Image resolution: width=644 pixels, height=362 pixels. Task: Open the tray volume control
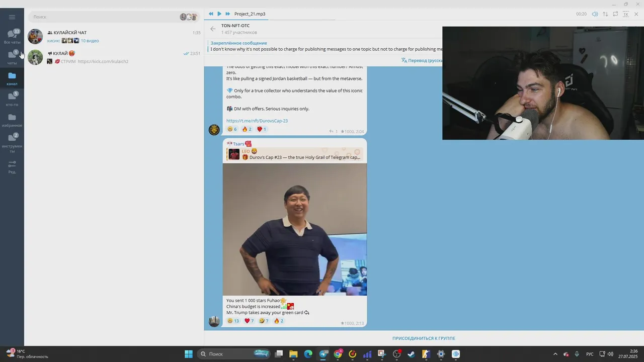[610, 354]
